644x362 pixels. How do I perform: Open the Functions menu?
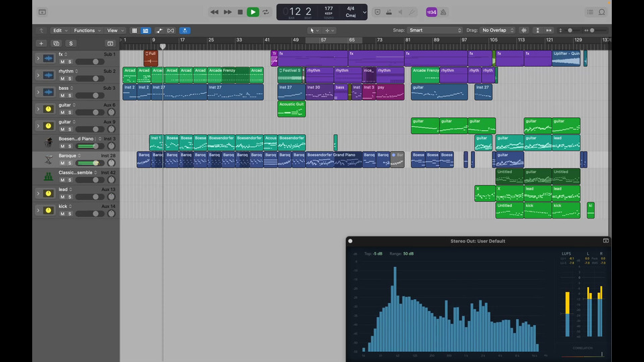click(x=87, y=30)
